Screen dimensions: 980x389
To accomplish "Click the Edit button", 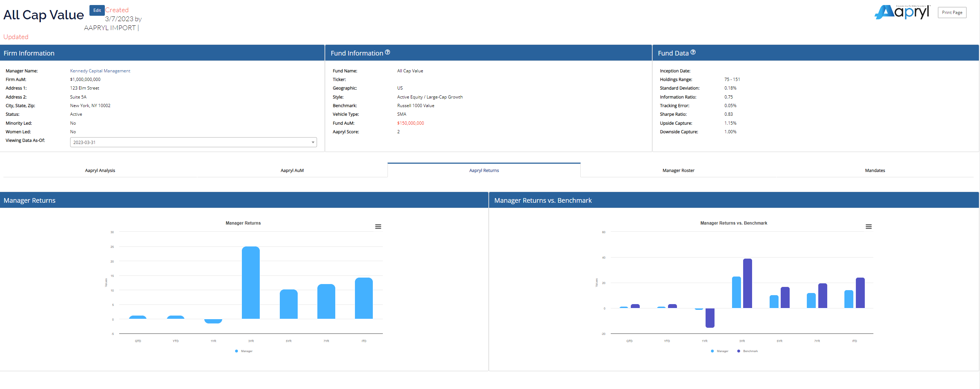I will (97, 10).
